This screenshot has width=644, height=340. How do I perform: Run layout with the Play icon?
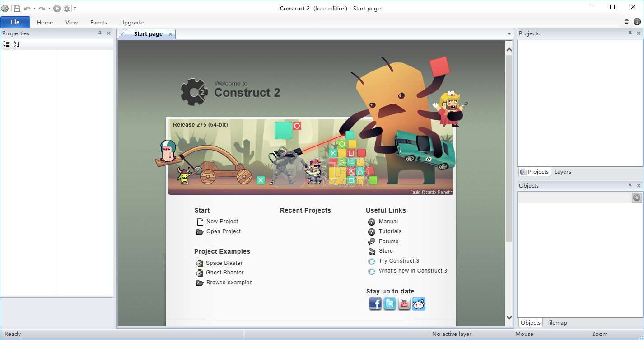[57, 9]
